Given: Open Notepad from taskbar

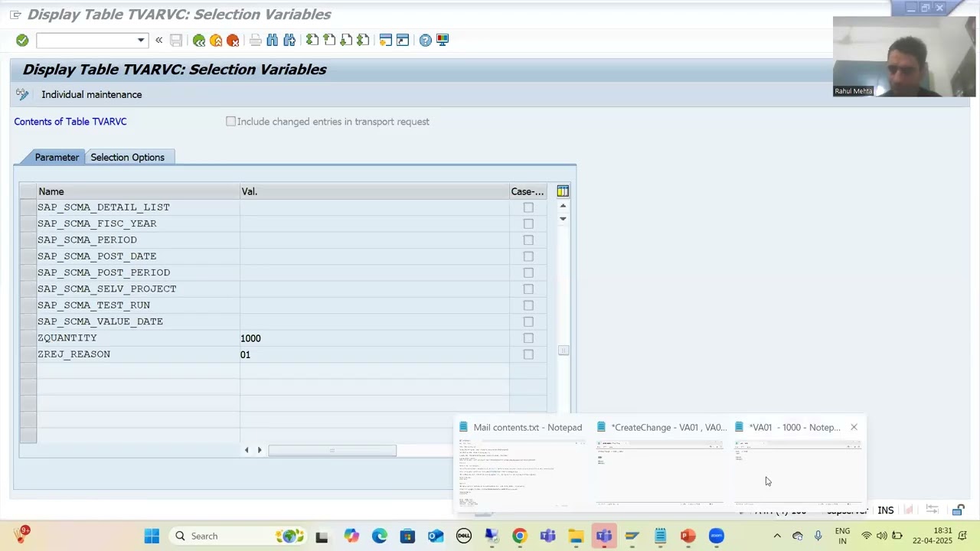Looking at the screenshot, I should [x=660, y=536].
